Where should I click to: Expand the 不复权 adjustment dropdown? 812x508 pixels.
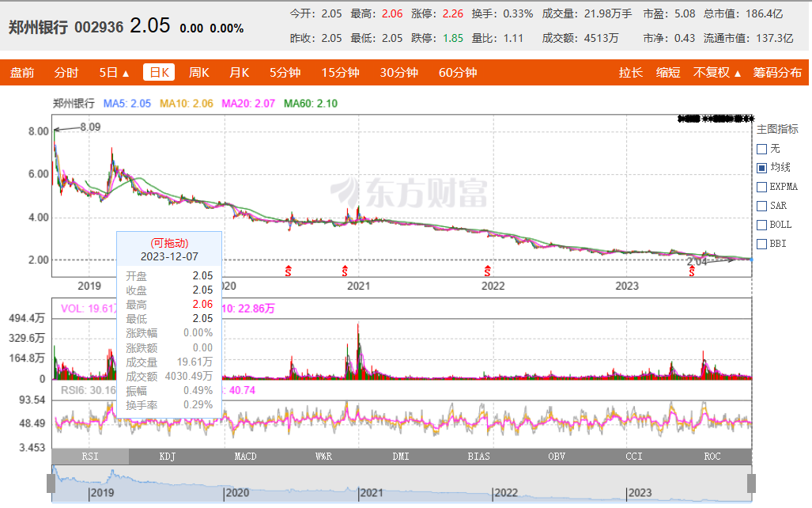pos(717,73)
